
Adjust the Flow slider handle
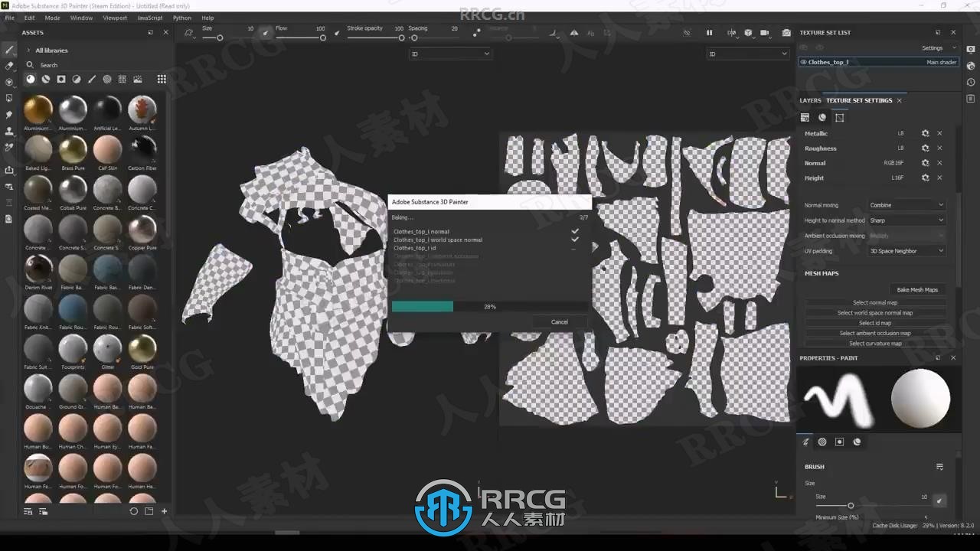(x=322, y=37)
